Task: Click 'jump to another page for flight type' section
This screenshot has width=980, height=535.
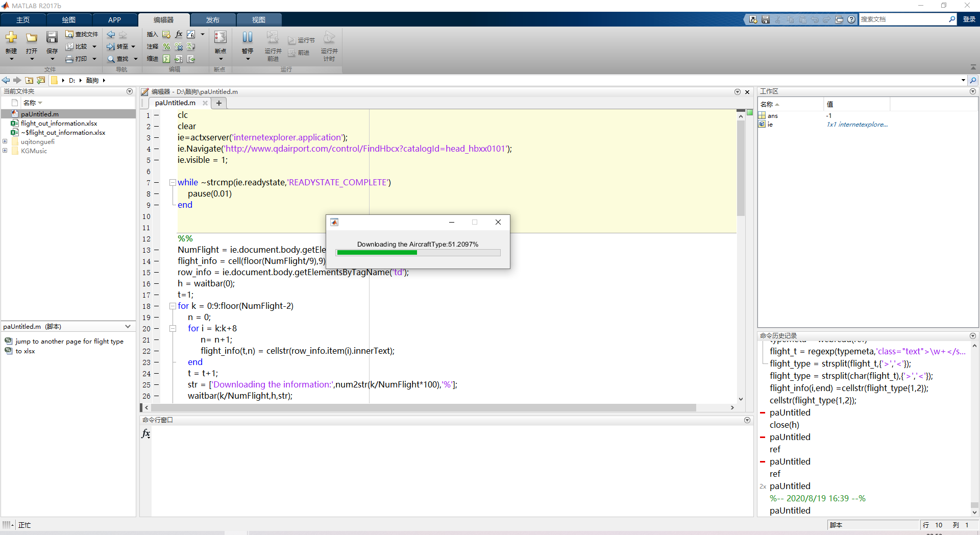Action: (x=69, y=341)
